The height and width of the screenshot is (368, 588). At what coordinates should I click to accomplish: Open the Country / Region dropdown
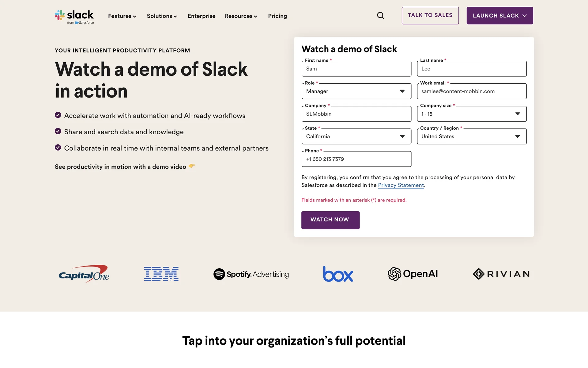click(471, 136)
